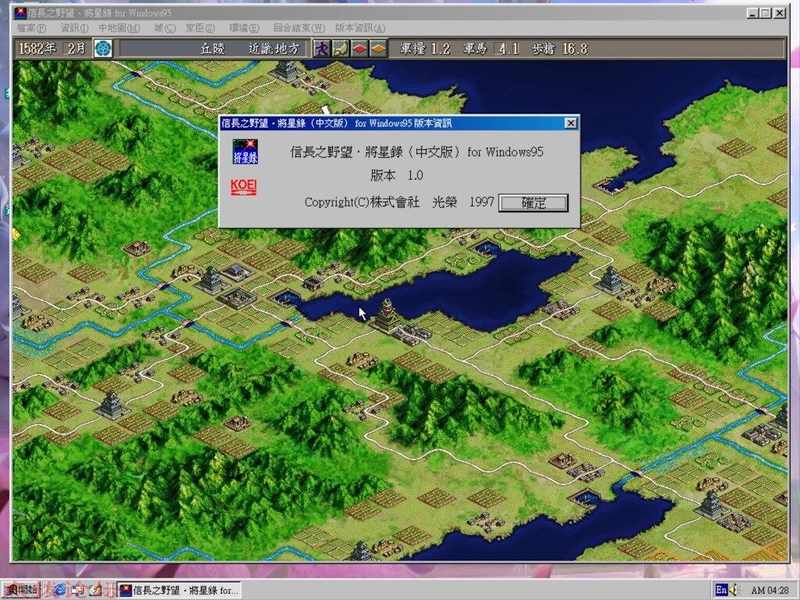This screenshot has height=600, width=800.
Task: Click the En language indicator in the tray
Action: [721, 590]
